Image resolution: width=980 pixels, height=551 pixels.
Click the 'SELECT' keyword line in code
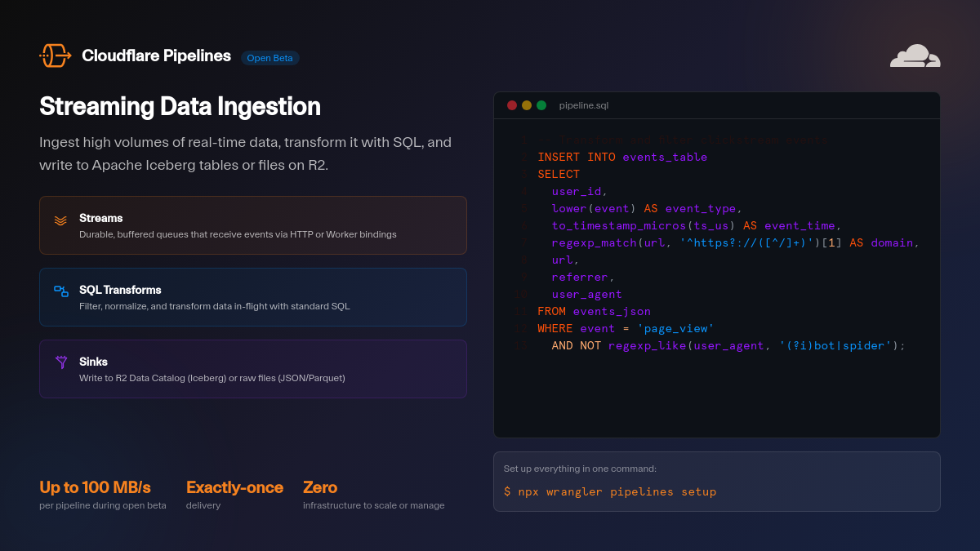559,174
